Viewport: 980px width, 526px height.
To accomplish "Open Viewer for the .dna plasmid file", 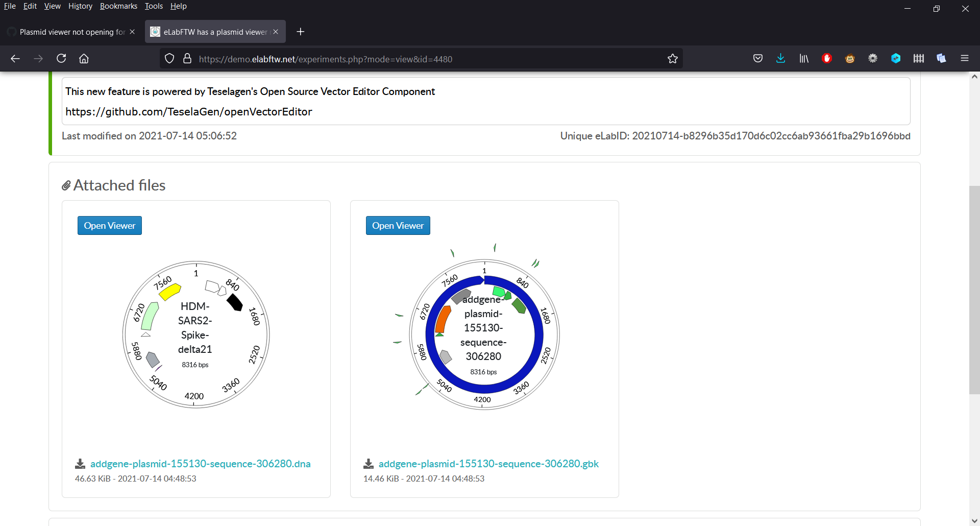I will coord(109,225).
